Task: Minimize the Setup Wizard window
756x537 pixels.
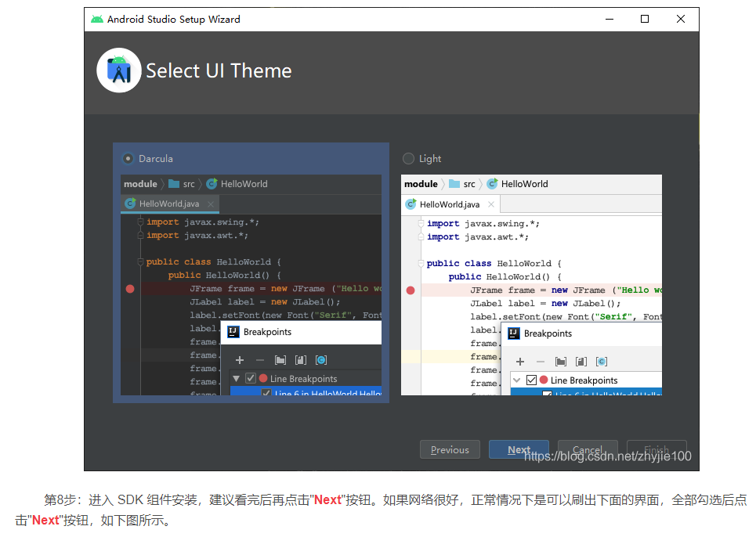Action: (x=610, y=20)
